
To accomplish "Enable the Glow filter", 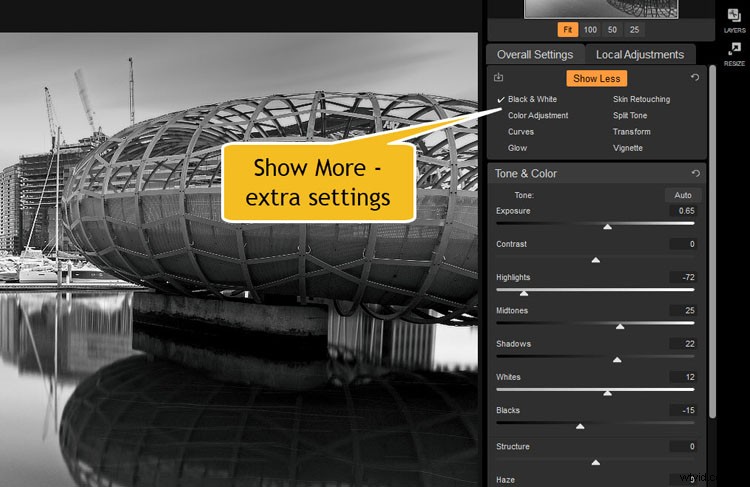I will tap(517, 148).
